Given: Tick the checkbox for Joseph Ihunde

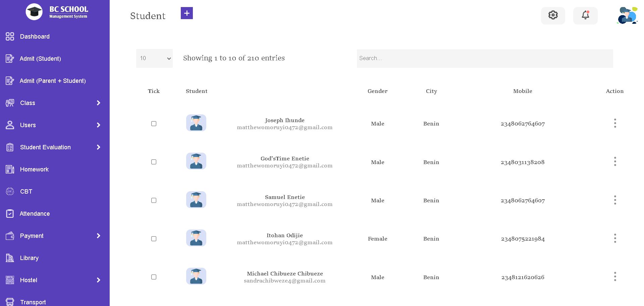Looking at the screenshot, I should [154, 124].
